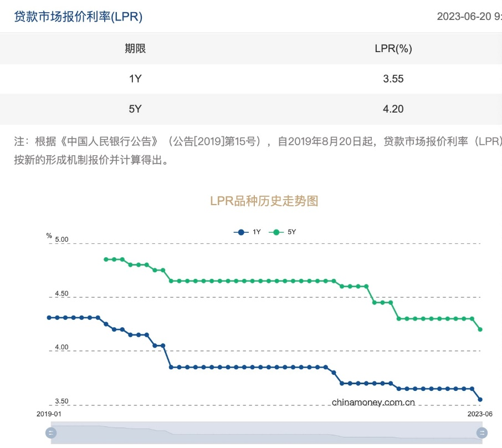Image resolution: width=502 pixels, height=448 pixels.
Task: Click the LPR(%) column header
Action: 393,48
